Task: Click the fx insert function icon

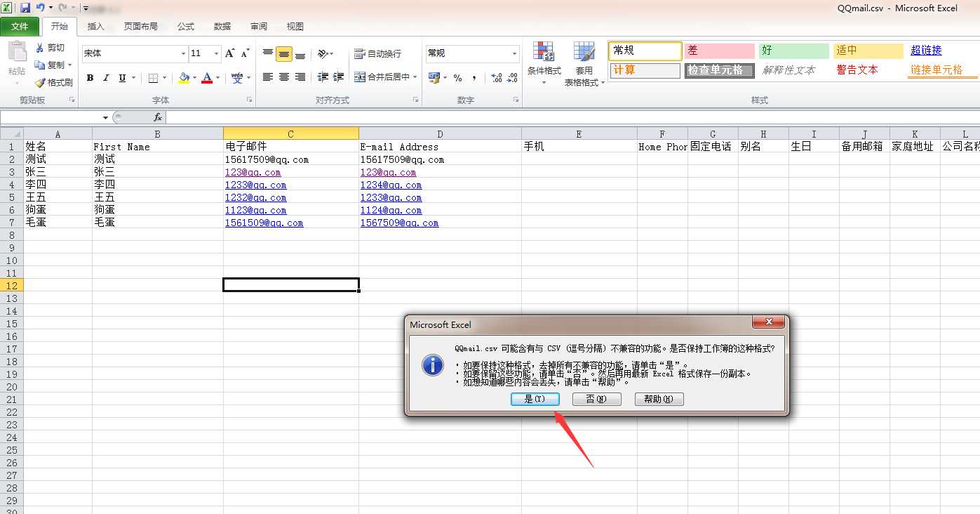Action: click(158, 117)
